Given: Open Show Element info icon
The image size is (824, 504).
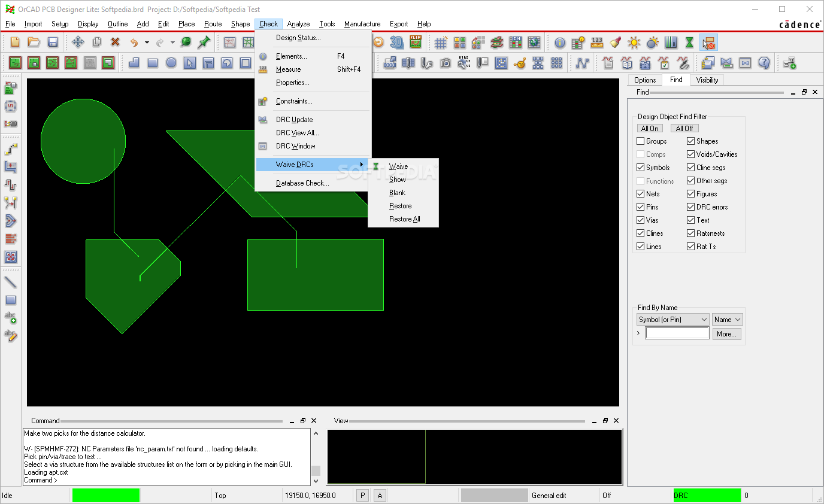Looking at the screenshot, I should (x=560, y=42).
